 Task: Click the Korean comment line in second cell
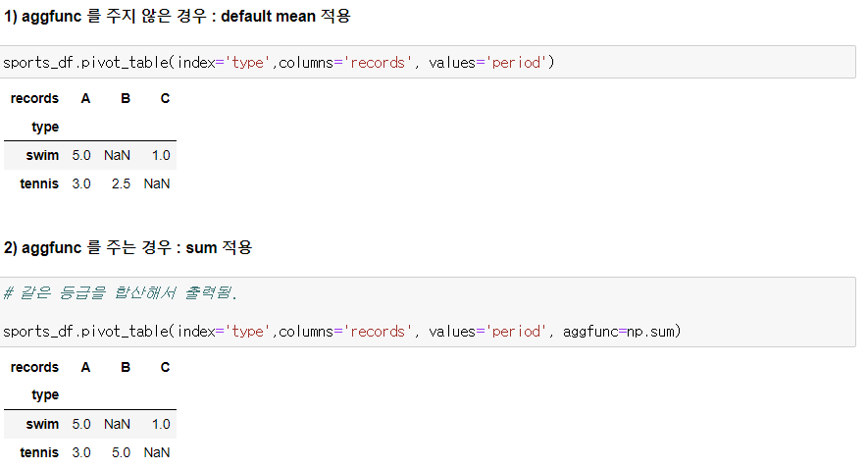120,292
